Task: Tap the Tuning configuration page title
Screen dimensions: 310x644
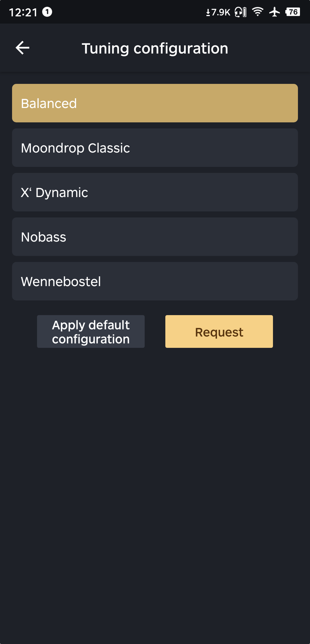Action: (x=155, y=48)
